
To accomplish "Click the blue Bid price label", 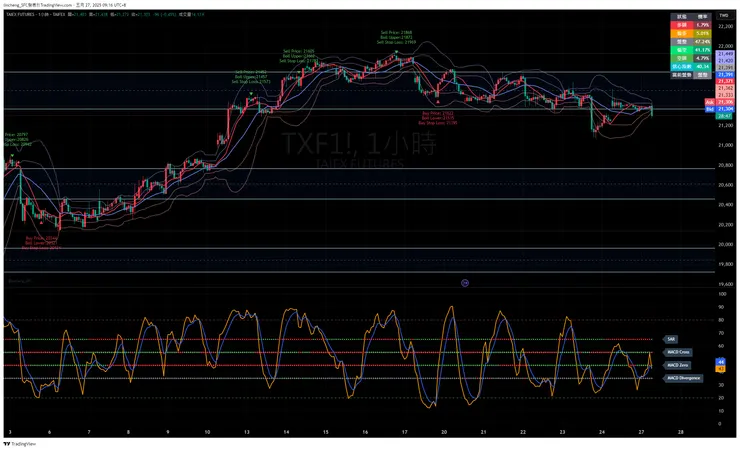I will [720, 109].
